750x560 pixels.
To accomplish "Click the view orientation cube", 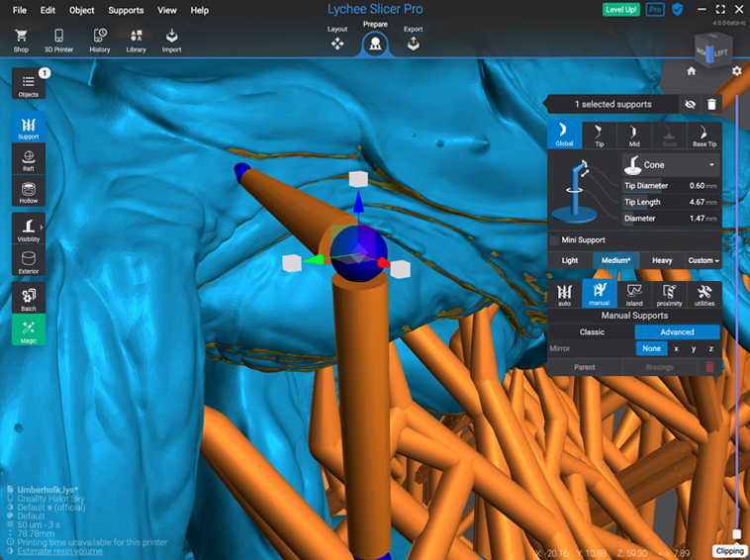I will tap(713, 49).
